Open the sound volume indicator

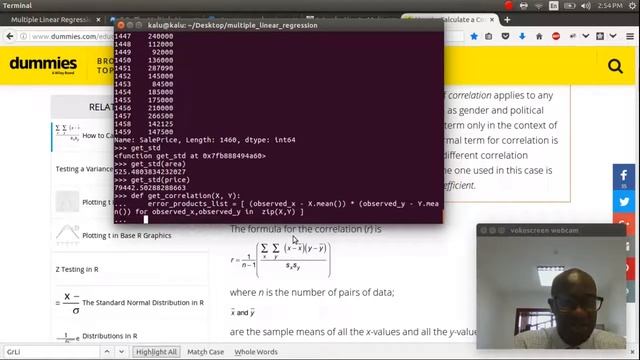[586, 6]
